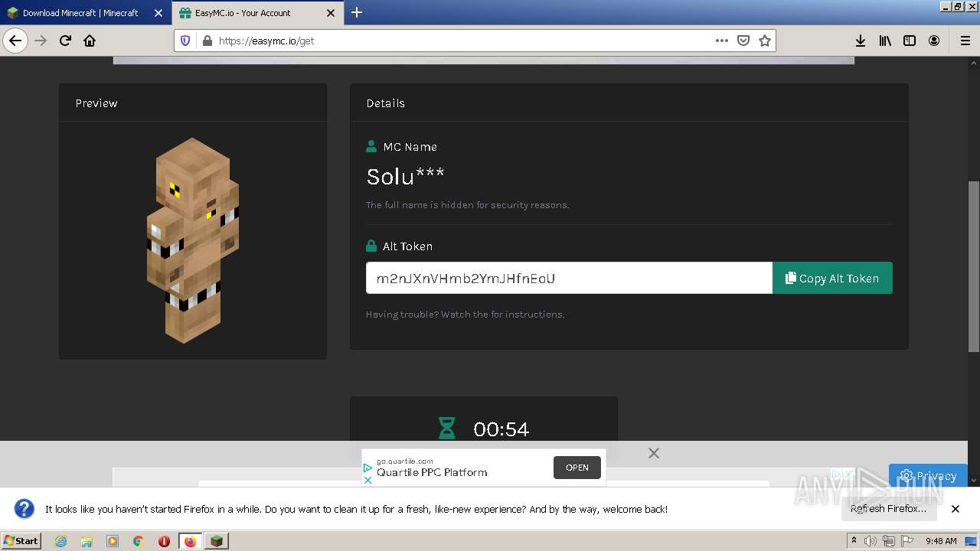
Task: Click the ad's blue X info icon
Action: 367,480
